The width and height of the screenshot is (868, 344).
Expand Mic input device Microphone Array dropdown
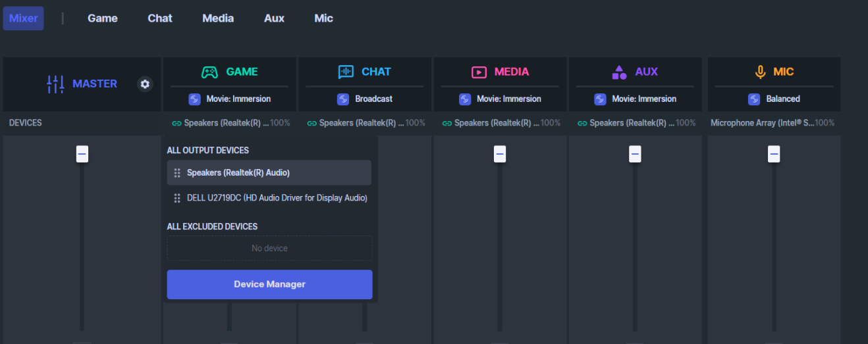coord(773,123)
